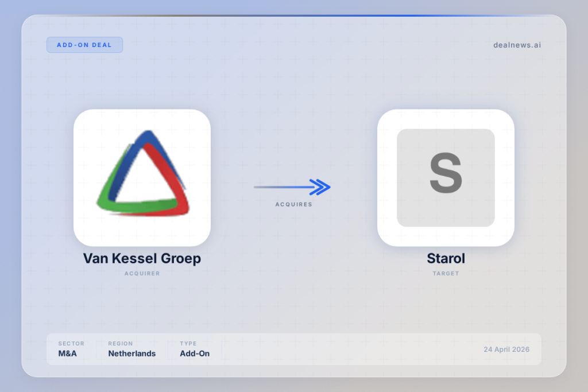Click the M&A sector value

point(67,354)
